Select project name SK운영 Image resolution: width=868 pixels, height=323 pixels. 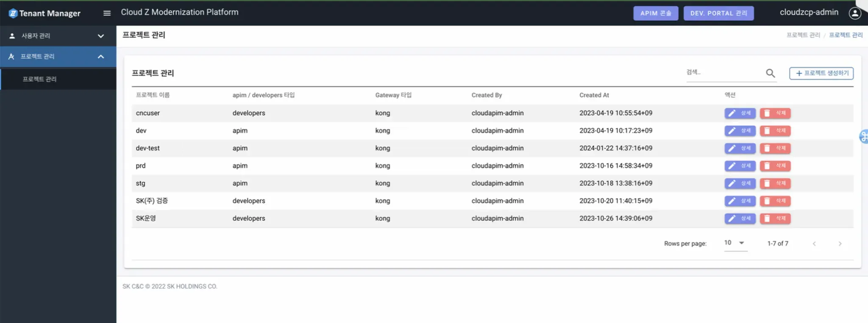click(x=146, y=218)
